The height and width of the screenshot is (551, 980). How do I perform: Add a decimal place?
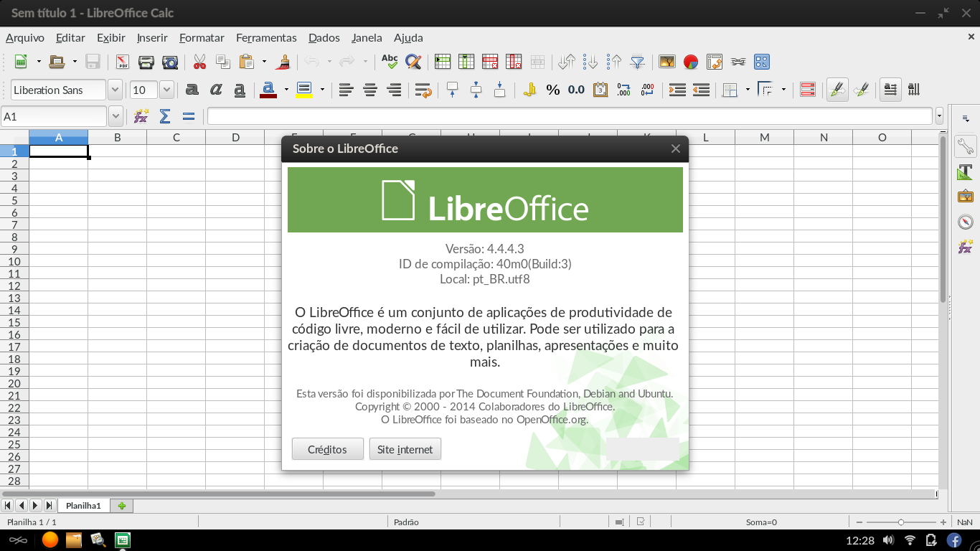click(x=624, y=90)
